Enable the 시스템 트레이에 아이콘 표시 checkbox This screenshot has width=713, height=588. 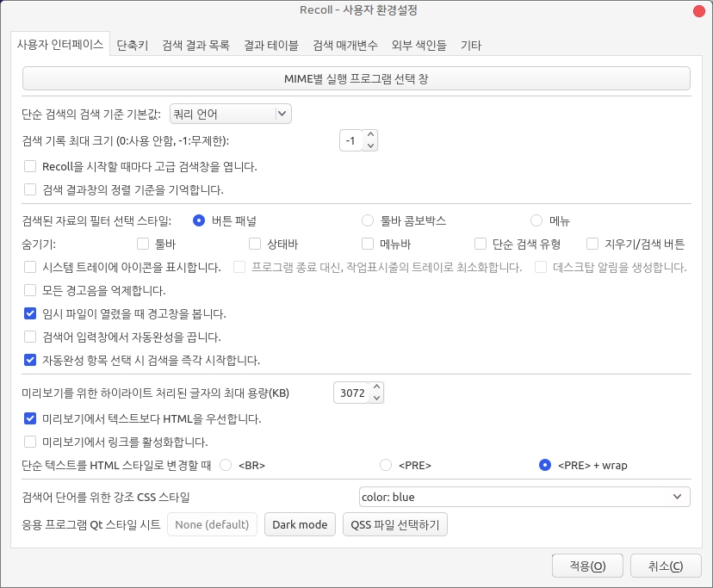30,267
